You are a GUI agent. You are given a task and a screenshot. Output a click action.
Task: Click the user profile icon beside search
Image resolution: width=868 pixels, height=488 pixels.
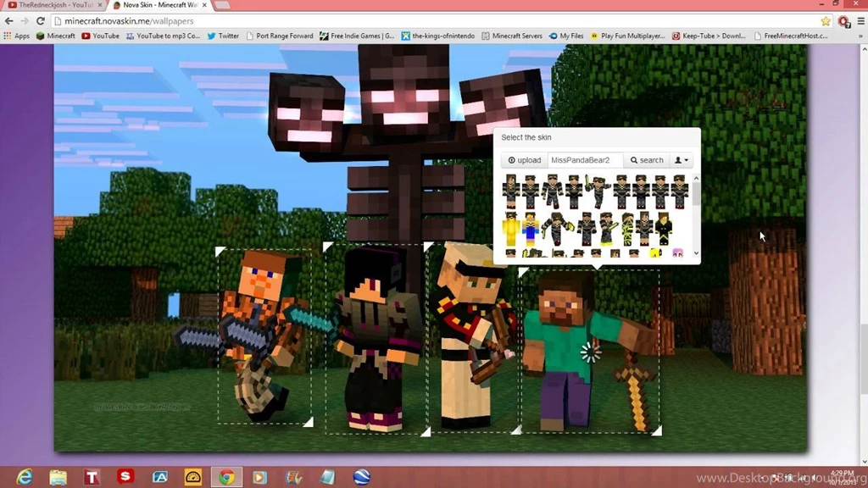pos(678,160)
